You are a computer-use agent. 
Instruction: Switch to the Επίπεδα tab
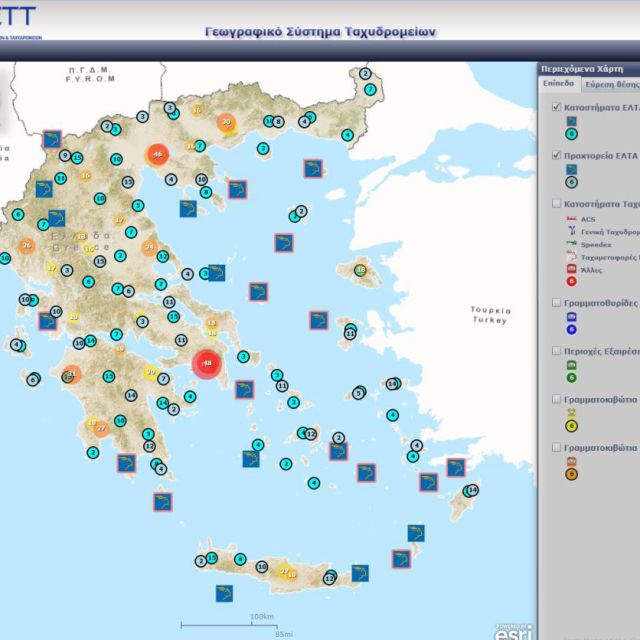[x=558, y=84]
